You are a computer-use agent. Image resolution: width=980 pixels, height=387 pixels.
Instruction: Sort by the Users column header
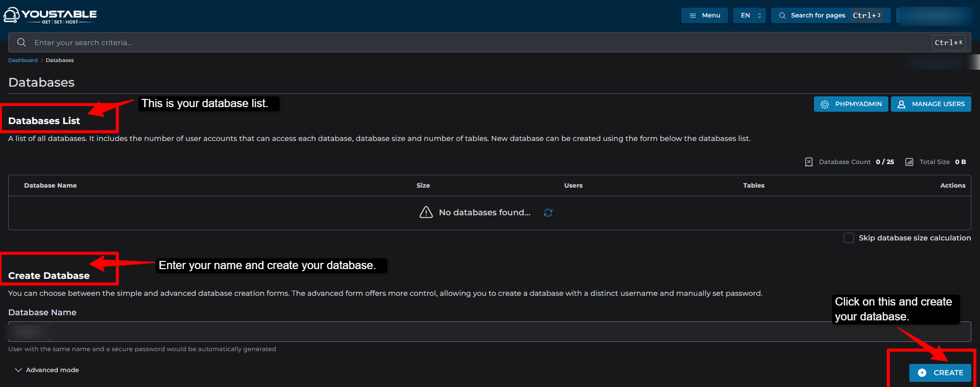tap(573, 186)
